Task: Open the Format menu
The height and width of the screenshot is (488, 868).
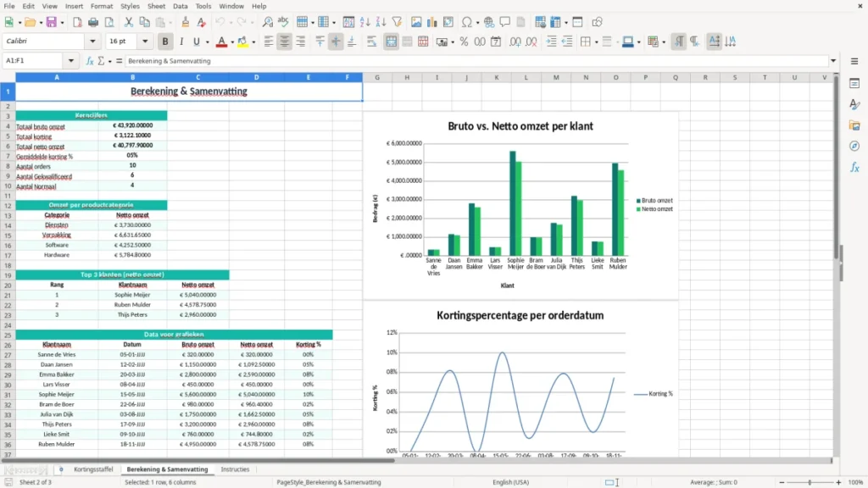Action: point(102,6)
